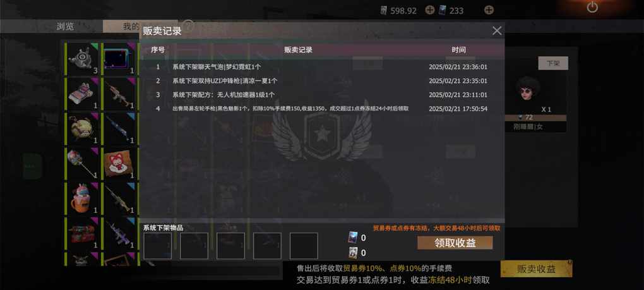This screenshot has height=290, width=644.
Task: Select the target drone item with count 3
Action: tap(83, 59)
